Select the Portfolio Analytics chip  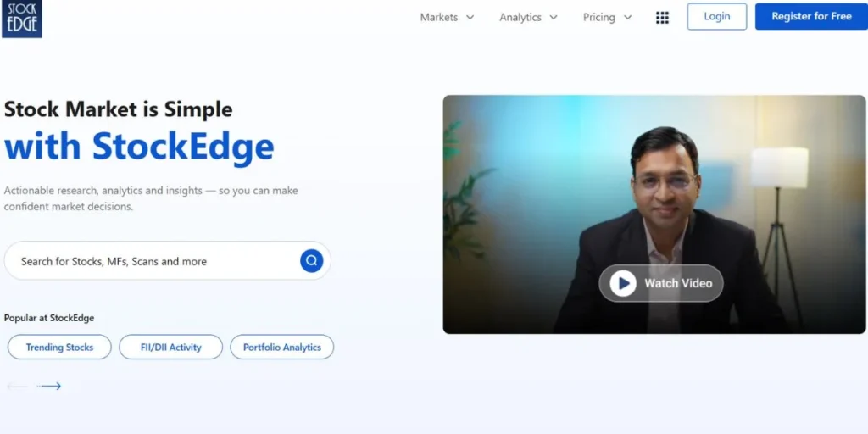[x=281, y=347]
